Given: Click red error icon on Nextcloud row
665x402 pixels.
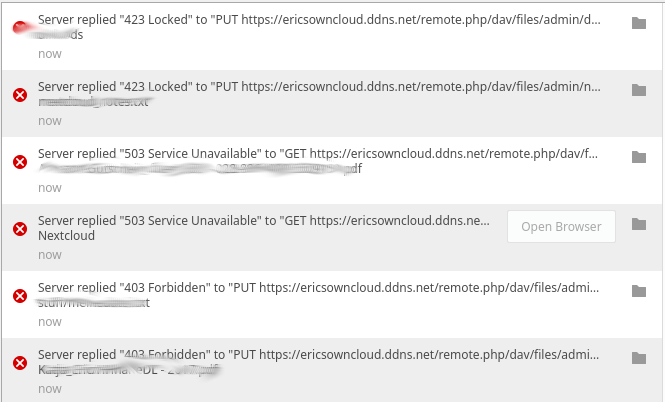Looking at the screenshot, I should (x=20, y=229).
